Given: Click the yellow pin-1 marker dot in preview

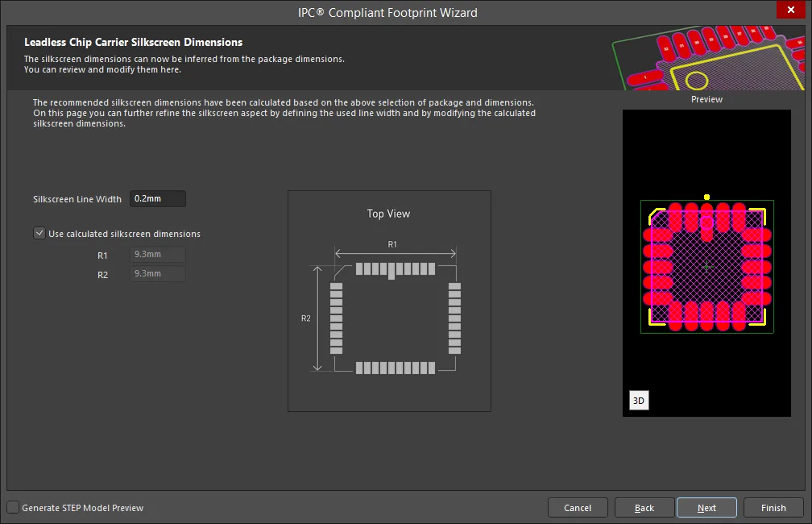Looking at the screenshot, I should (x=706, y=197).
